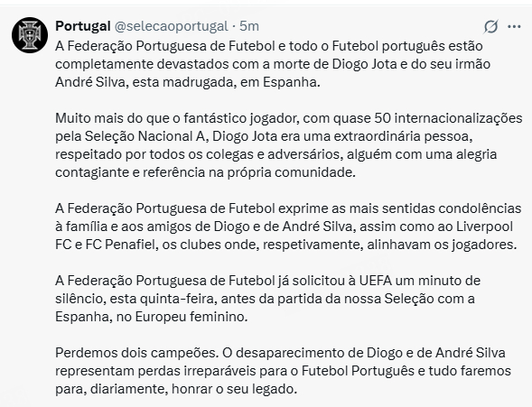Click the text 50 internacionalizações
The width and height of the screenshot is (532, 407).
click(x=448, y=118)
